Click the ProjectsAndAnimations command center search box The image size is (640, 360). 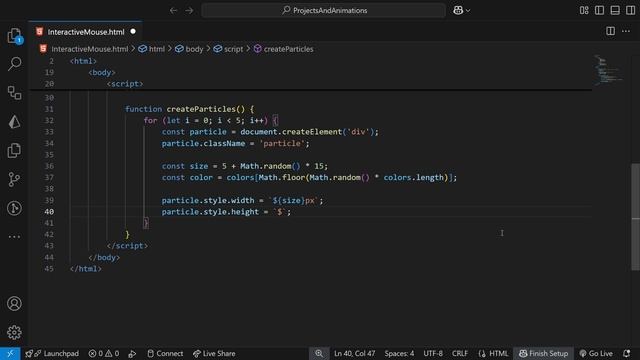[x=324, y=10]
